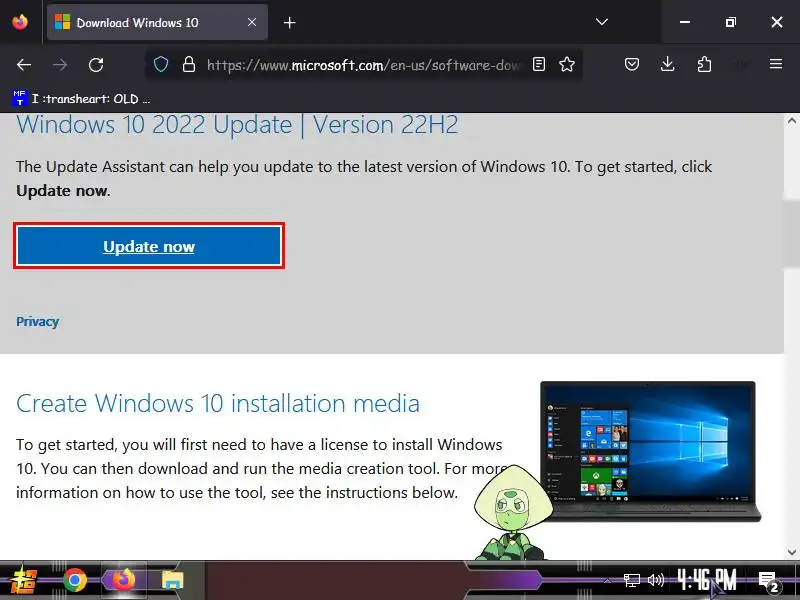This screenshot has width=800, height=600.
Task: Open the Firefox hamburger application menu
Action: pyautogui.click(x=776, y=64)
